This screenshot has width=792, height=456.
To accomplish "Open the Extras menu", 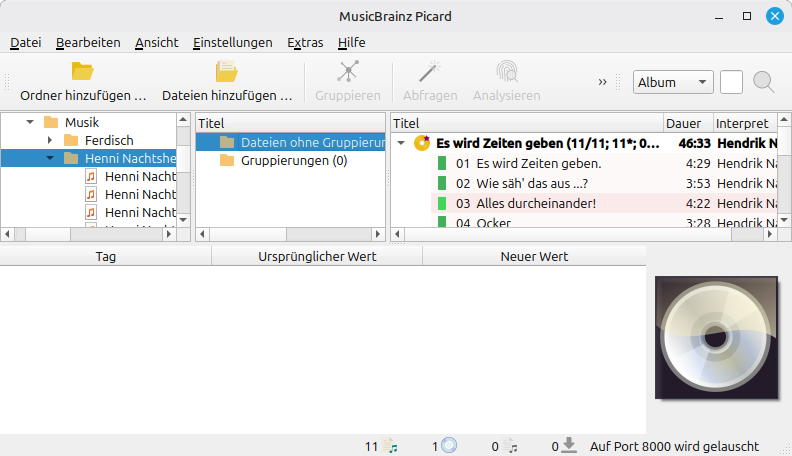I will point(305,42).
